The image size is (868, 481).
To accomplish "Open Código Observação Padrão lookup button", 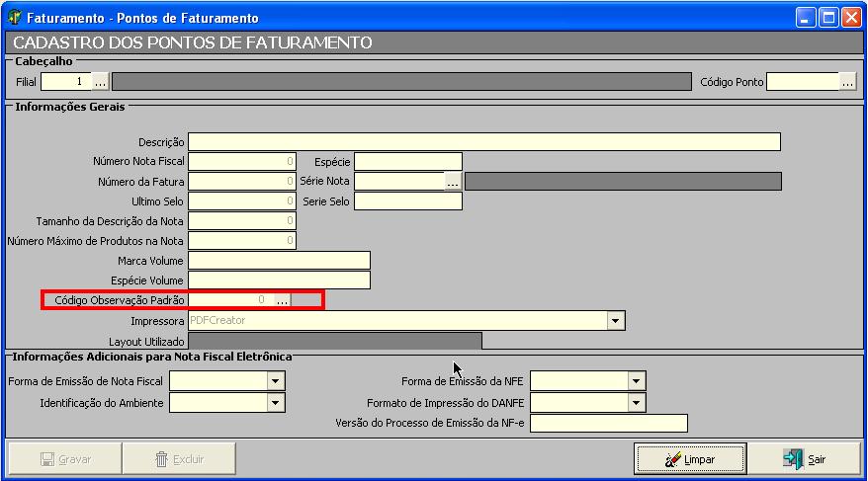I will click(283, 300).
